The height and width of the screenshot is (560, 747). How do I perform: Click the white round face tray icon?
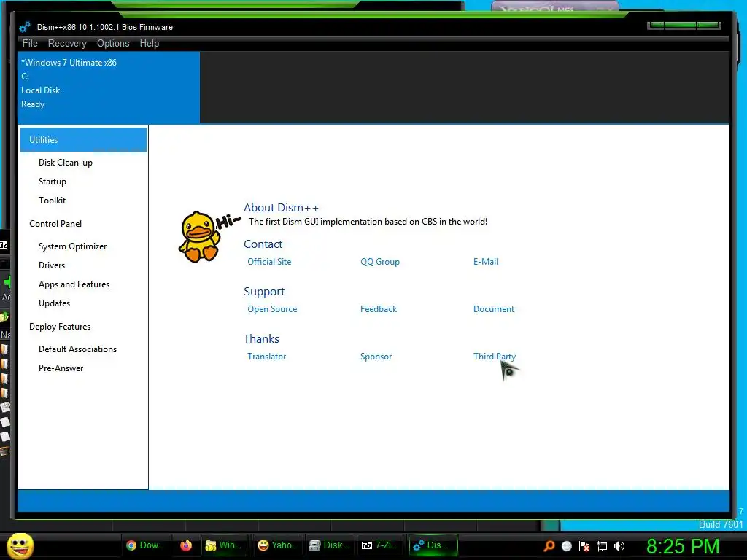coord(566,546)
